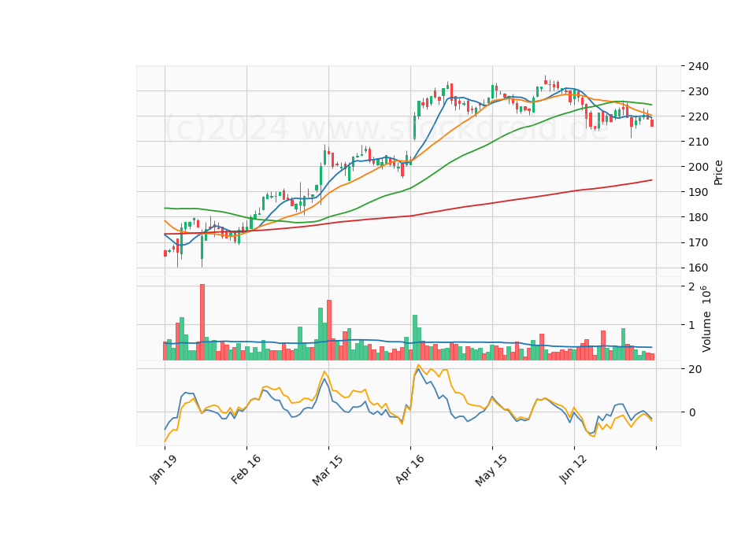The height and width of the screenshot is (543, 756).
Task: Click the 200 price axis label
Action: 699,167
